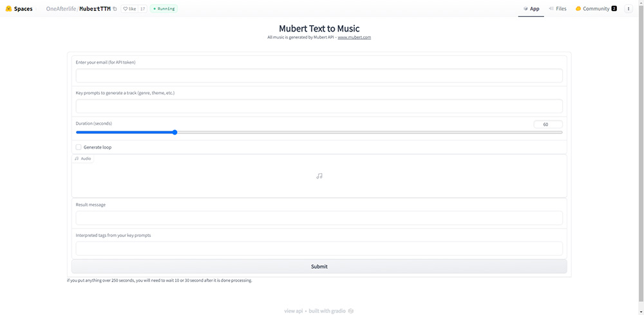Switch to the App tab
The height and width of the screenshot is (315, 644).
[x=531, y=9]
